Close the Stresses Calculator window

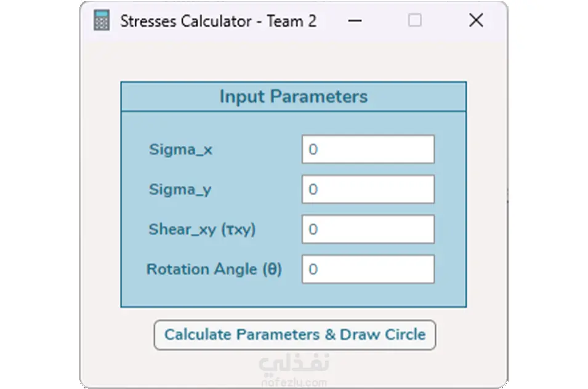475,20
